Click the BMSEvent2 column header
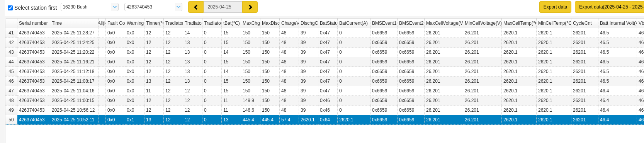 [411, 23]
